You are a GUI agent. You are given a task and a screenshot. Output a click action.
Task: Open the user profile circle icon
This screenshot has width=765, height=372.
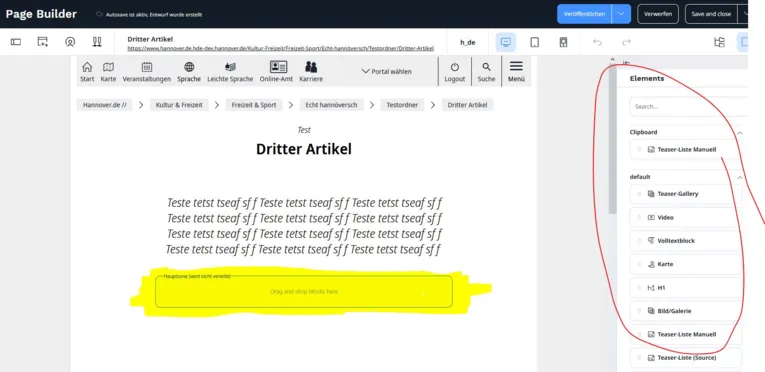(x=70, y=42)
